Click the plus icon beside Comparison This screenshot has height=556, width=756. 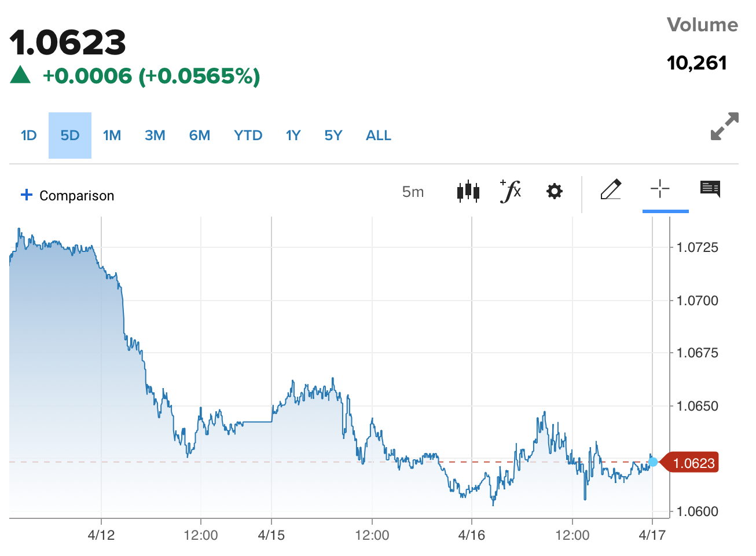click(27, 195)
